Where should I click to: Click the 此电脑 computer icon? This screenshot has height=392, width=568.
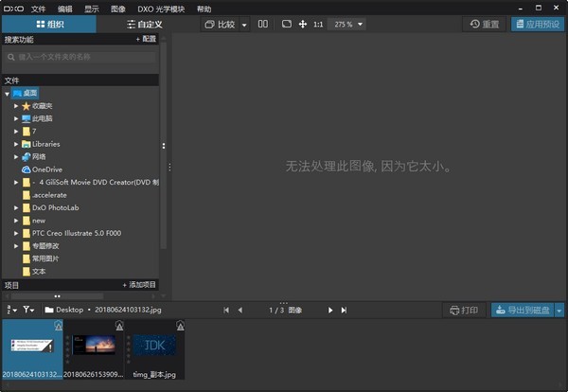click(x=27, y=118)
